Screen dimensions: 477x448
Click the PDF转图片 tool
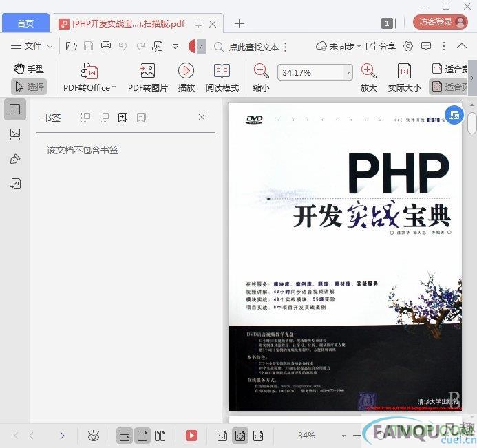point(147,78)
